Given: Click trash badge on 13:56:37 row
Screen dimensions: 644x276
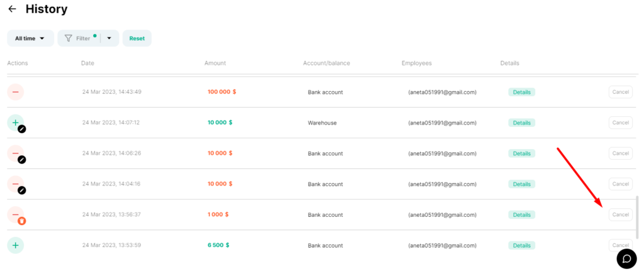Looking at the screenshot, I should pyautogui.click(x=22, y=221).
